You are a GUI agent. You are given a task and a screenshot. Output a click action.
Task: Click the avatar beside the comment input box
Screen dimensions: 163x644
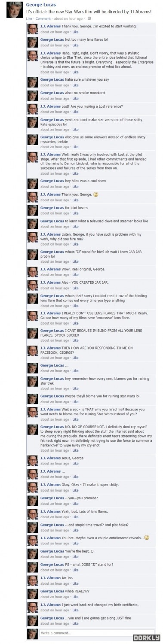[x=33, y=634]
